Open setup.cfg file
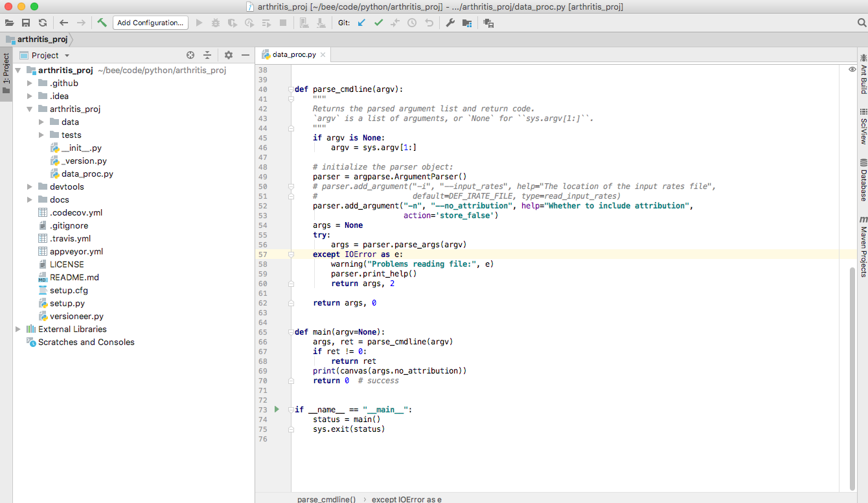Screen dimensions: 868x503 (x=62, y=290)
